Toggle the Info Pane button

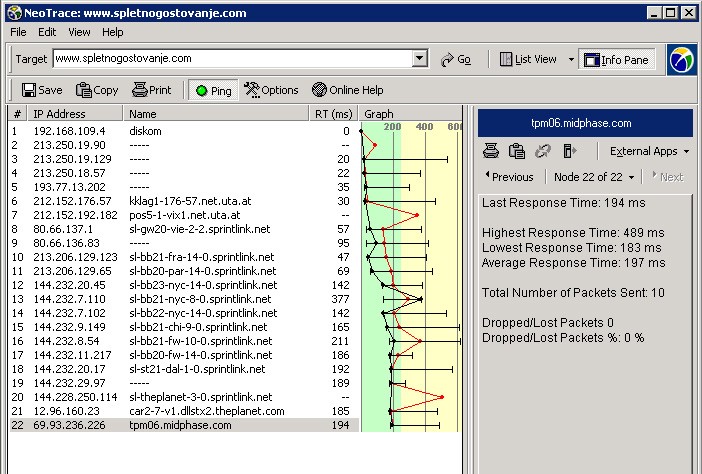coord(616,60)
